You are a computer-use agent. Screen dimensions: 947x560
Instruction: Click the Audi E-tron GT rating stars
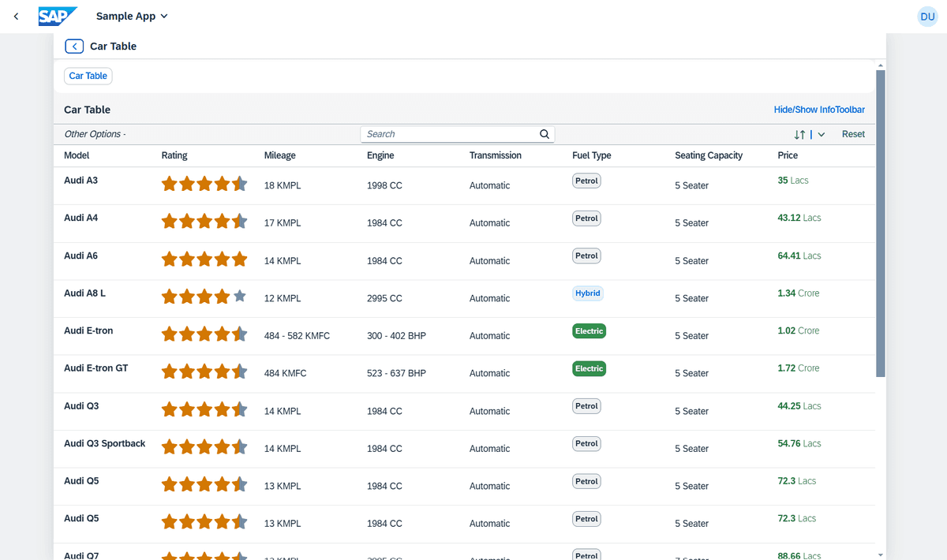[x=204, y=371]
